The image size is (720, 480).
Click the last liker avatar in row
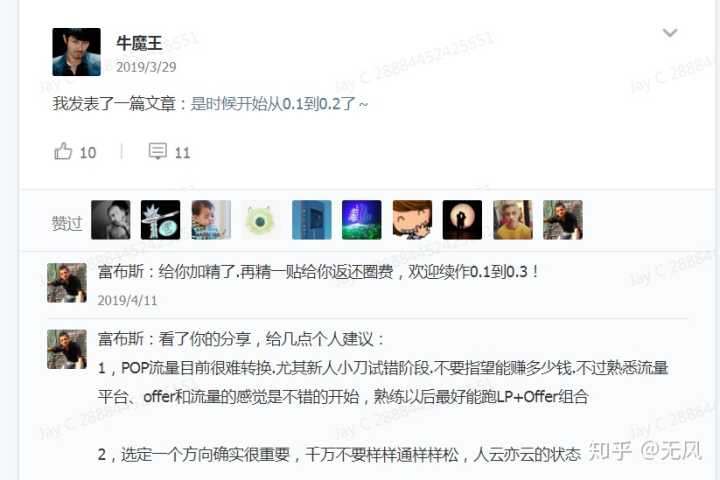coord(562,220)
